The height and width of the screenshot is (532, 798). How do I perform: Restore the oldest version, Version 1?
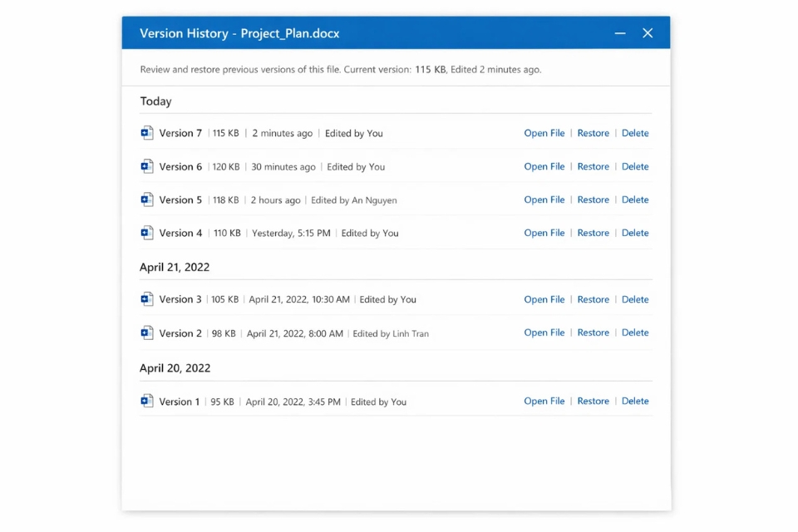(593, 401)
